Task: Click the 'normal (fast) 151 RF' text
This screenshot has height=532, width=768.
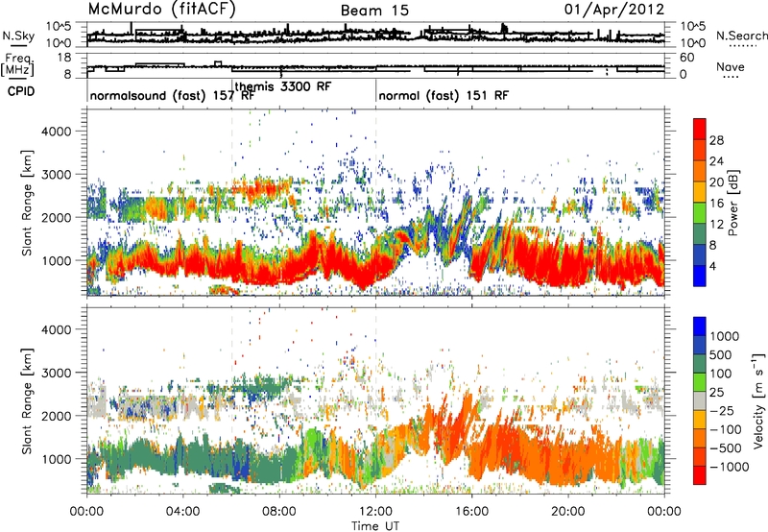Action: pyautogui.click(x=444, y=95)
